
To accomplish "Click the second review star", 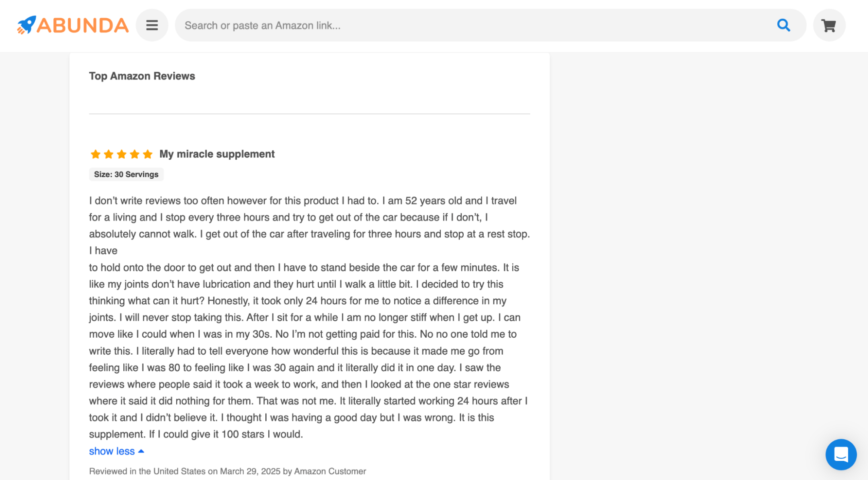I will tap(109, 154).
